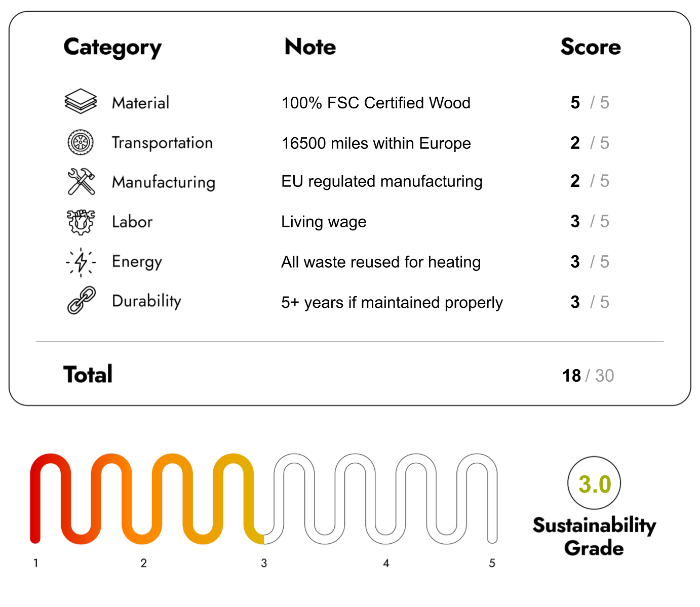Click the Material layers icon
Image resolution: width=700 pixels, height=607 pixels.
pyautogui.click(x=81, y=101)
